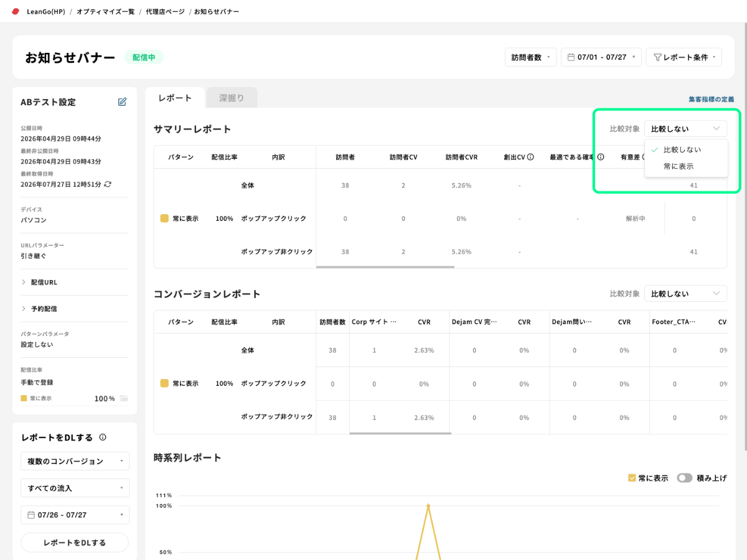Open the 07/26 - 07/27 download date dropdown
The image size is (747, 560).
75,515
